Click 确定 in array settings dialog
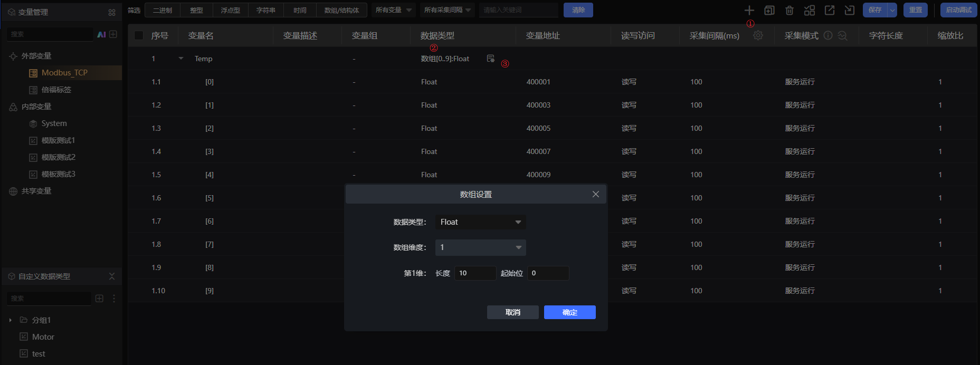 coord(569,312)
